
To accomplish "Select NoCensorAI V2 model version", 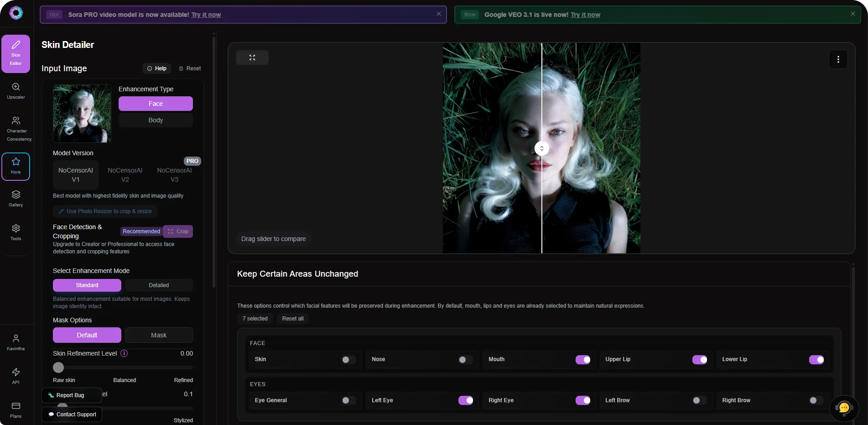I will coord(125,175).
